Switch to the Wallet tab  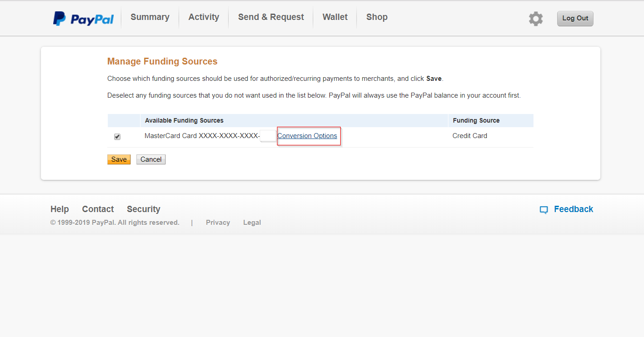pyautogui.click(x=335, y=17)
